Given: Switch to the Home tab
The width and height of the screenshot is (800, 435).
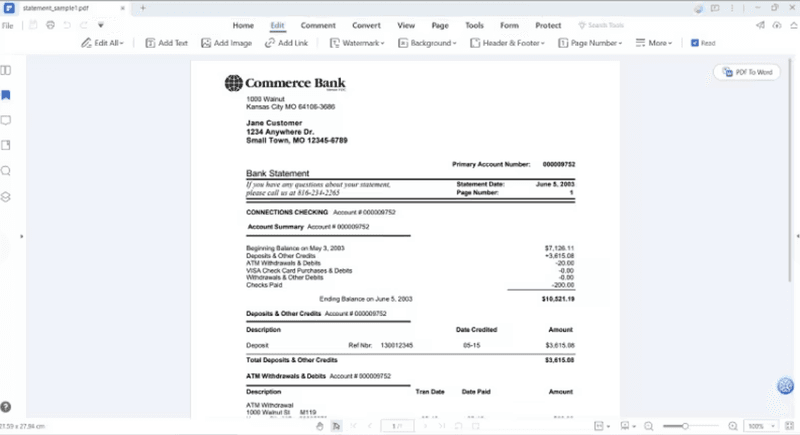Looking at the screenshot, I should 243,25.
